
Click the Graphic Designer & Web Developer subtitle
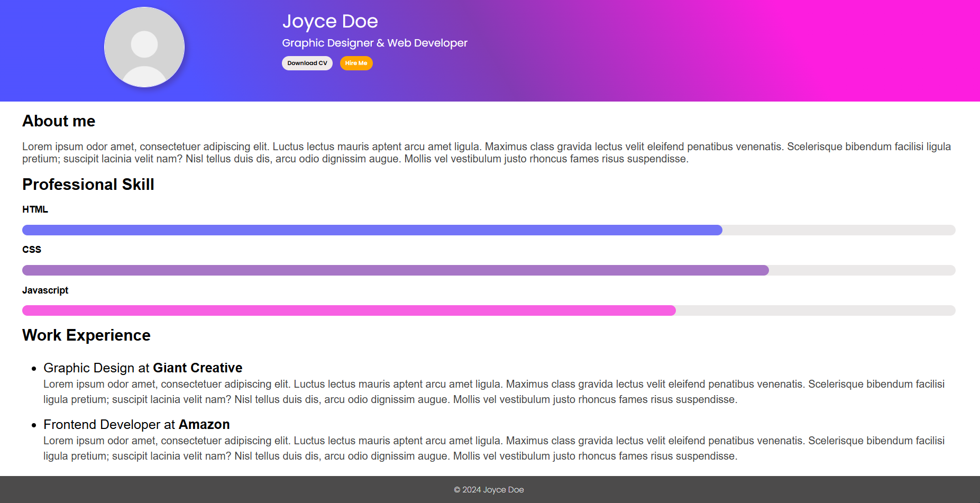(x=374, y=43)
